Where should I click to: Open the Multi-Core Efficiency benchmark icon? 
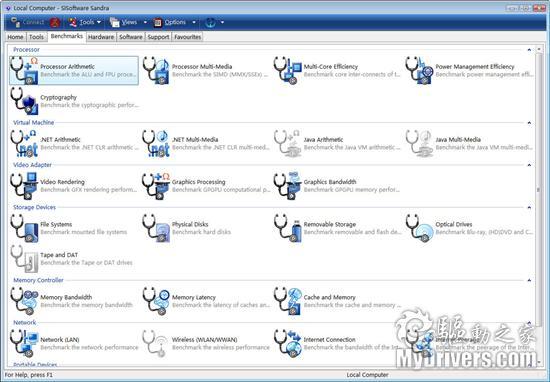[288, 71]
